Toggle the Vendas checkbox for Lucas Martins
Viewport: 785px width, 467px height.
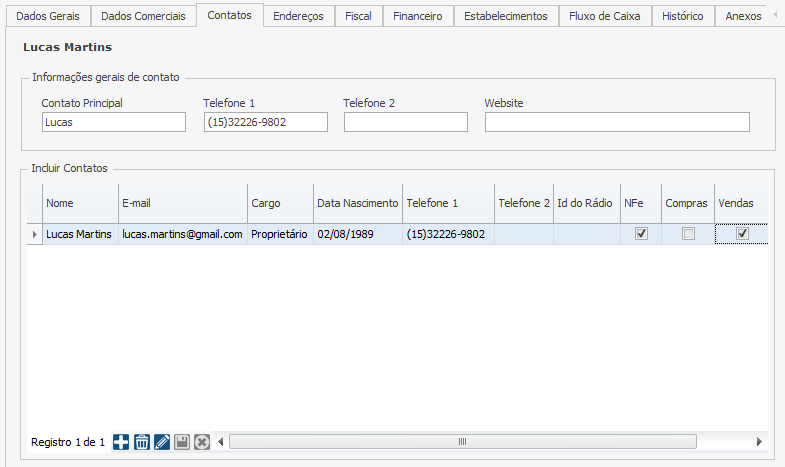742,234
